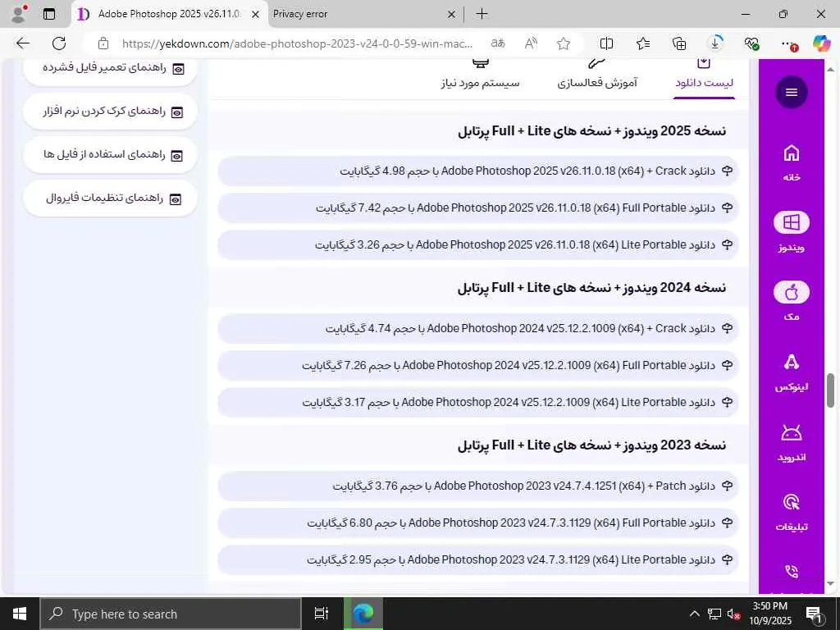Open tab actions menu icon
840x630 pixels.
pyautogui.click(x=49, y=14)
